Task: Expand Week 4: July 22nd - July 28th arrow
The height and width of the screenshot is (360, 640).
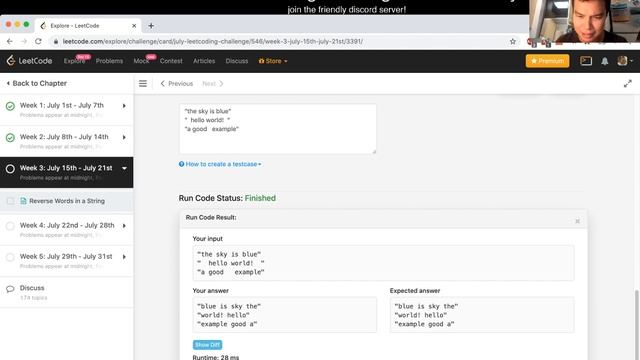Action: (124, 226)
